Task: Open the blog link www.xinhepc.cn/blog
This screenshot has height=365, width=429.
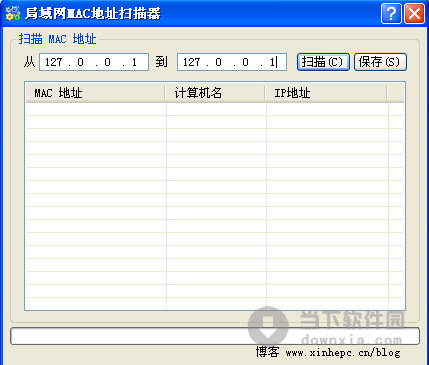Action: click(x=343, y=352)
